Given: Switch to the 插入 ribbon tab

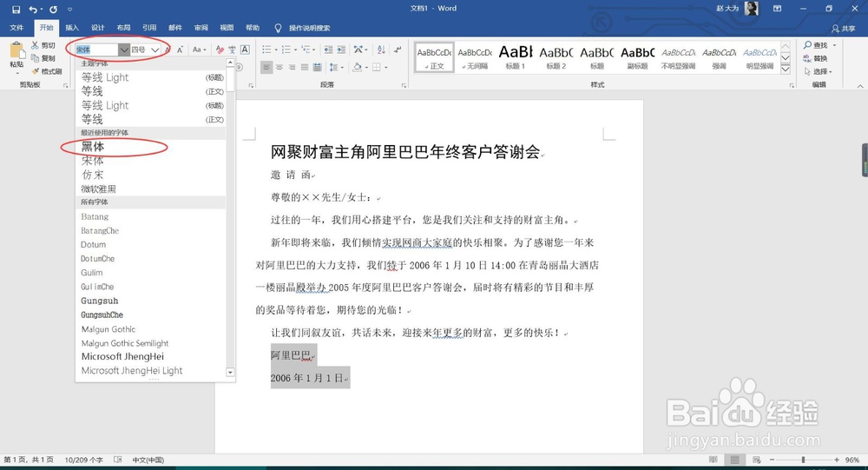Looking at the screenshot, I should 72,28.
